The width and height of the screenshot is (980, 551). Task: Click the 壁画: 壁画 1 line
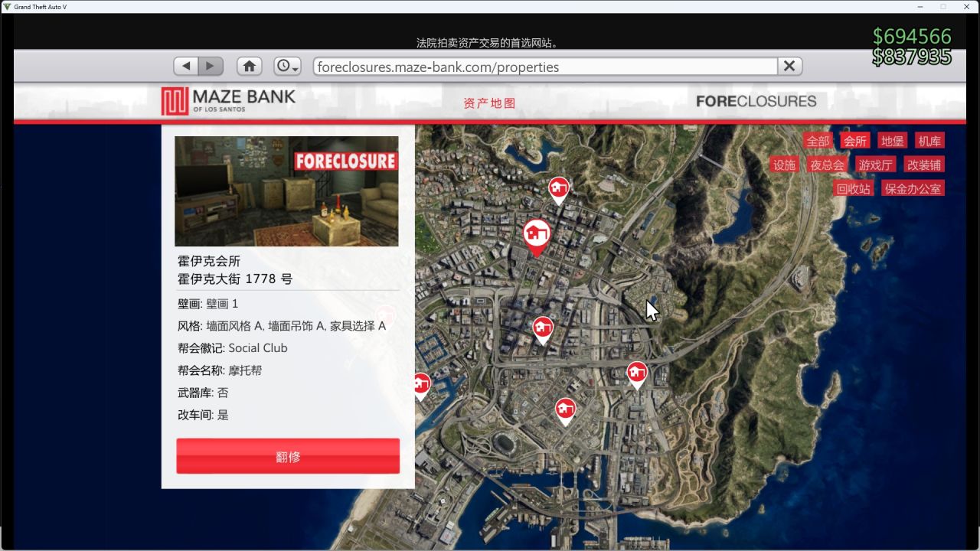[208, 304]
